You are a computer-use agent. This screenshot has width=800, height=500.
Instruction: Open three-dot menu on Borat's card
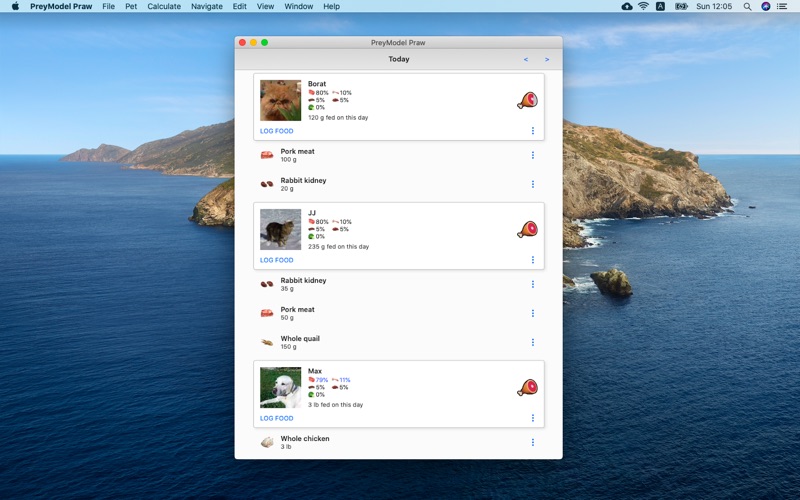(533, 131)
